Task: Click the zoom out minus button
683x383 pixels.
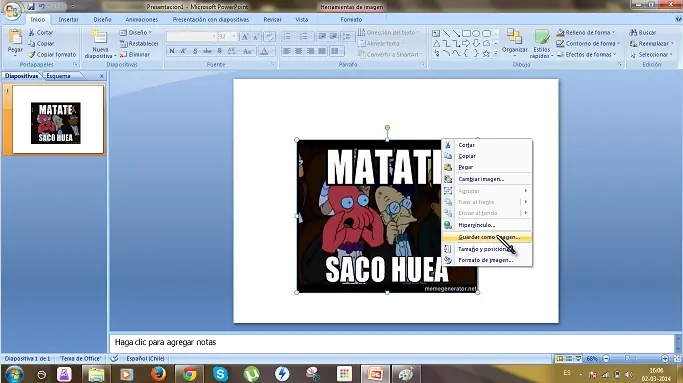Action: pyautogui.click(x=606, y=359)
